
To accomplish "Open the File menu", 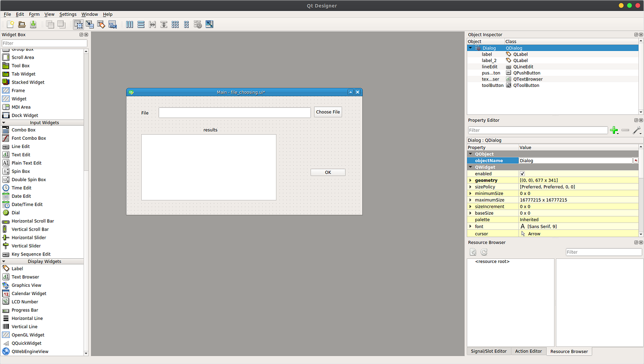I will point(7,14).
